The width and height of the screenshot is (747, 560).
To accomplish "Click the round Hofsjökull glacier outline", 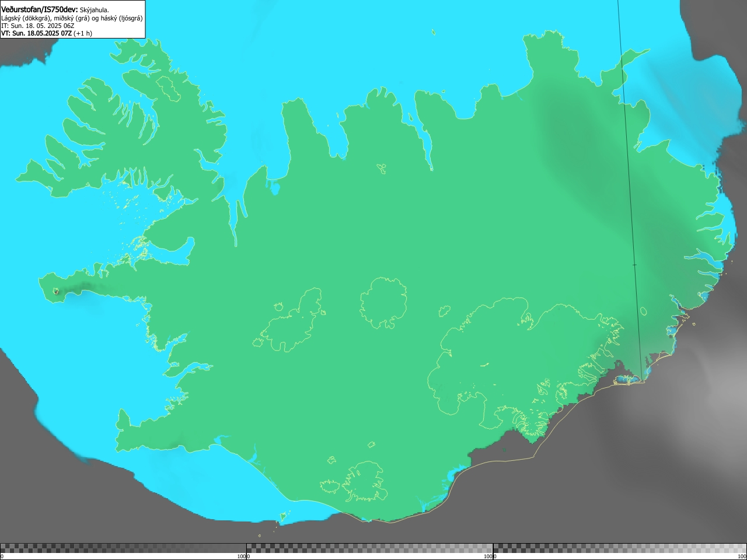I will (x=383, y=303).
